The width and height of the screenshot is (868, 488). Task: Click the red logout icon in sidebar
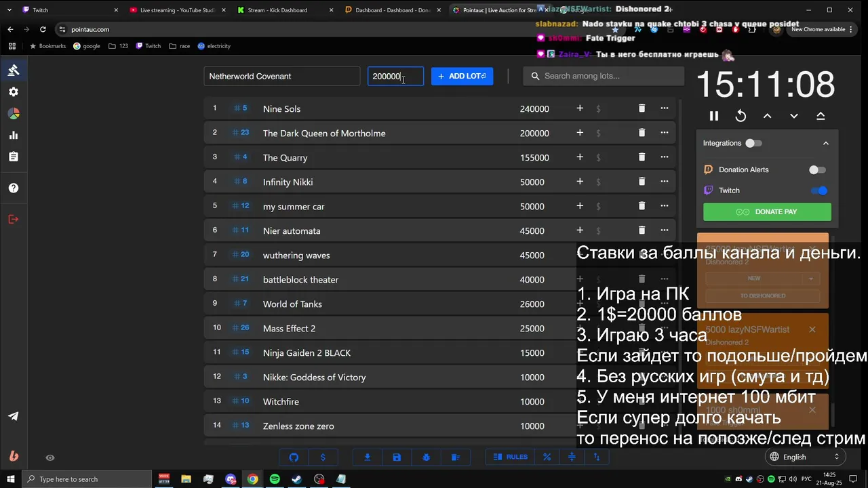[14, 219]
